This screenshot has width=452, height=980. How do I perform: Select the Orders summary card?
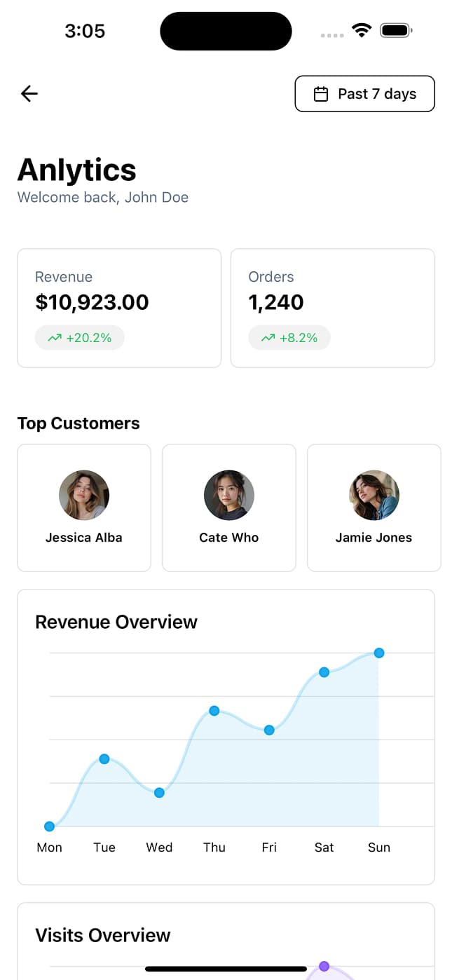331,308
